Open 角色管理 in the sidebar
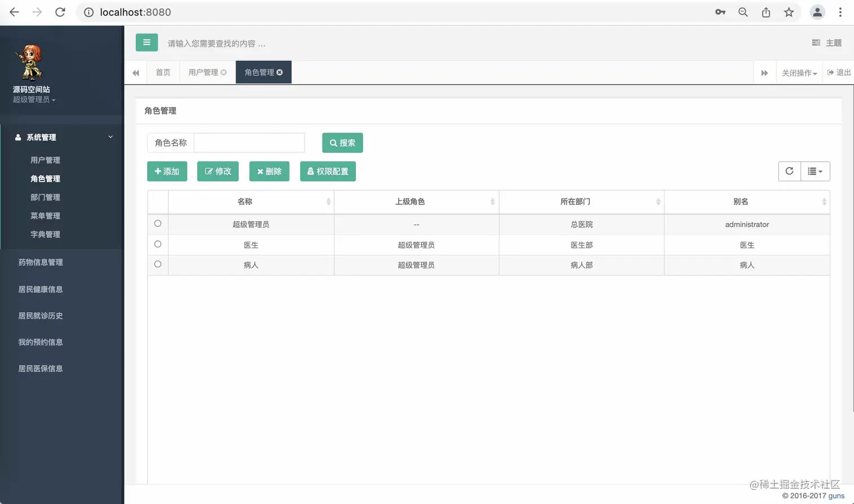The image size is (854, 504). [45, 178]
